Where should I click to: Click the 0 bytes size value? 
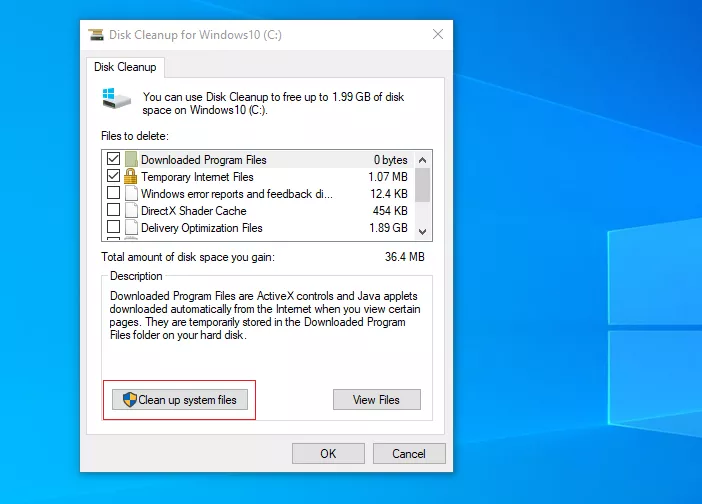(390, 160)
